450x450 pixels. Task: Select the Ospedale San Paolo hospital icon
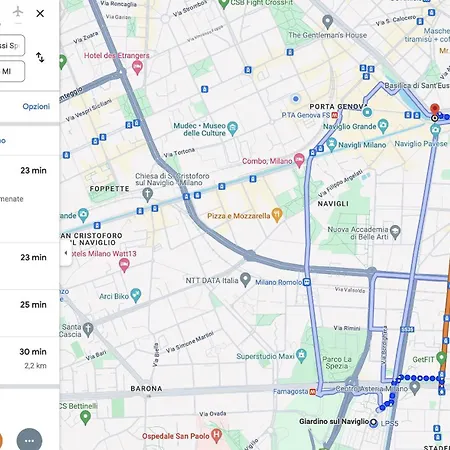click(x=217, y=435)
